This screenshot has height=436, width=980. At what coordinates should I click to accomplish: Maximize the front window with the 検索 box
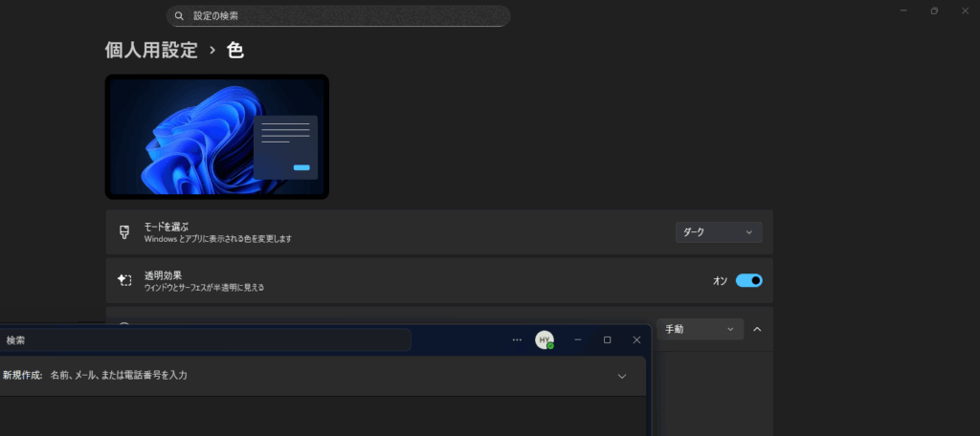point(607,339)
